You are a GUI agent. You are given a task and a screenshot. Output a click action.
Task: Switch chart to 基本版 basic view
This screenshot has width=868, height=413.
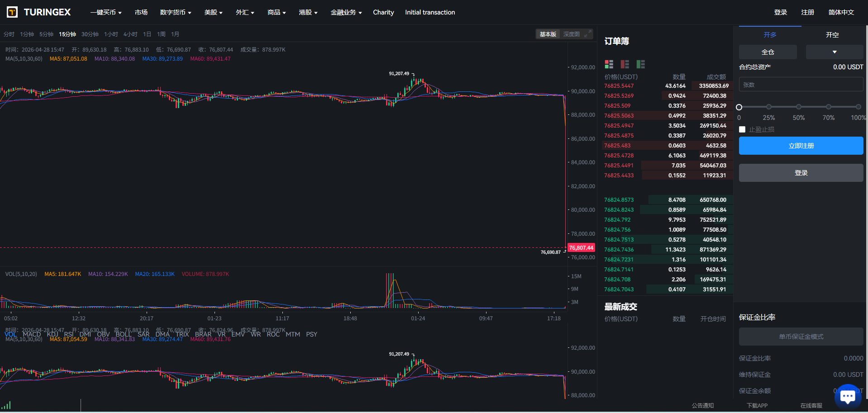(x=548, y=34)
